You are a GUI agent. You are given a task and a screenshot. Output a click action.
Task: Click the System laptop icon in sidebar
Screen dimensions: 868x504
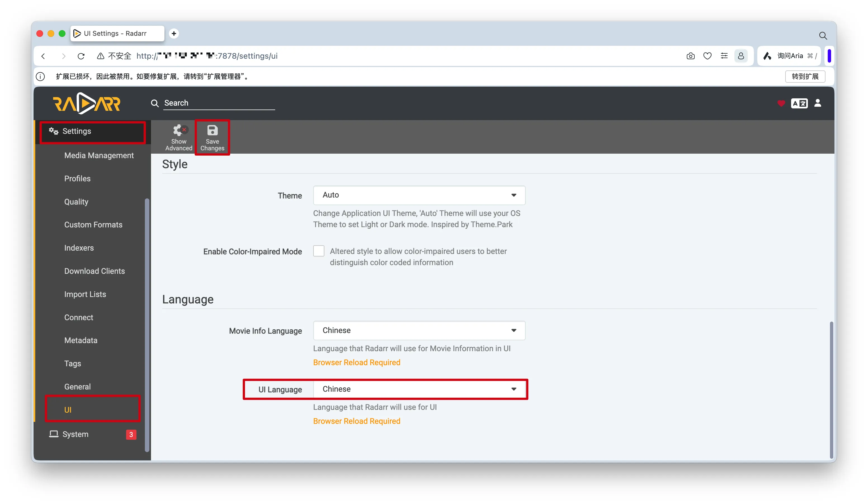tap(53, 434)
